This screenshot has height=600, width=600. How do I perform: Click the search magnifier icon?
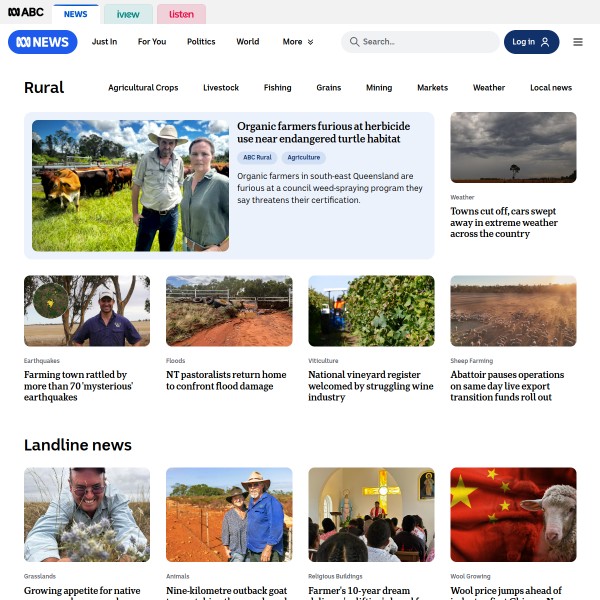[354, 42]
